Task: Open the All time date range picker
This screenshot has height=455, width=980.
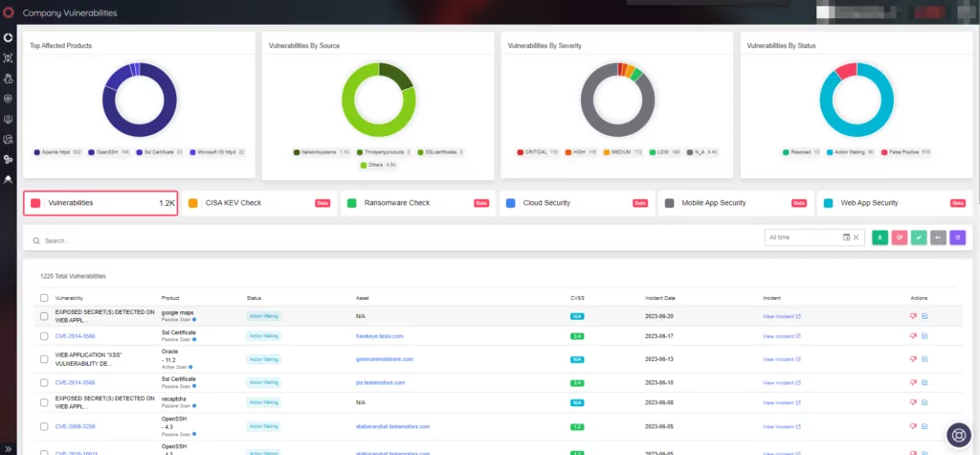Action: pos(814,238)
